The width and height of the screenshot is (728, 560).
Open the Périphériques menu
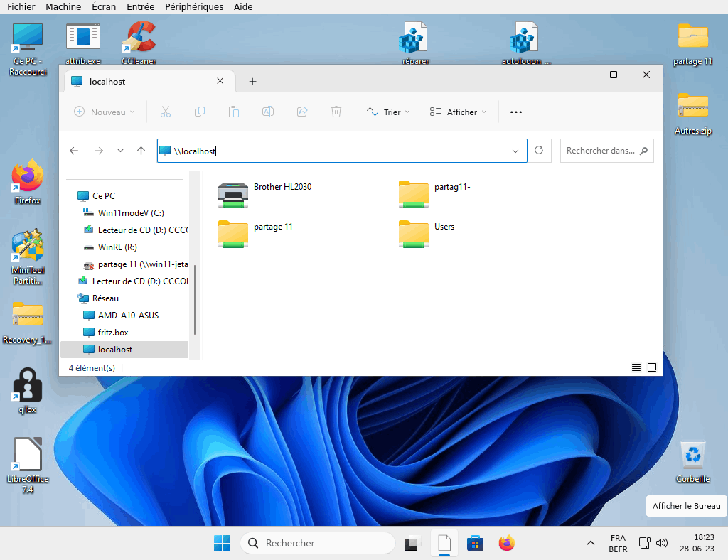(x=194, y=6)
